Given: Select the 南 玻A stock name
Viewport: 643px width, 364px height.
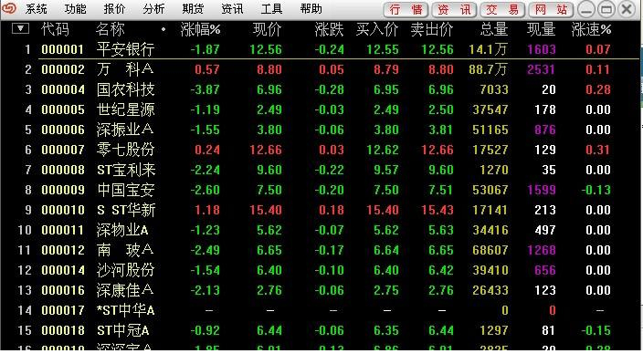Looking at the screenshot, I should pos(125,250).
